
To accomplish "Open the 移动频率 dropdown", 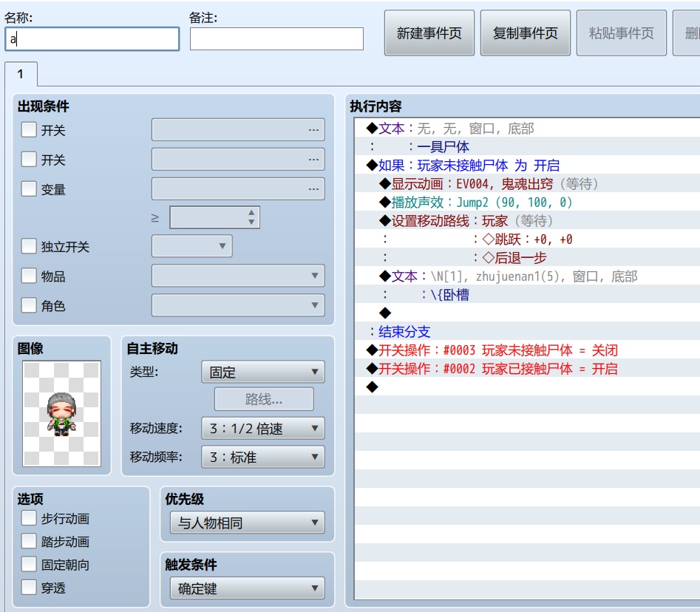I will click(263, 457).
